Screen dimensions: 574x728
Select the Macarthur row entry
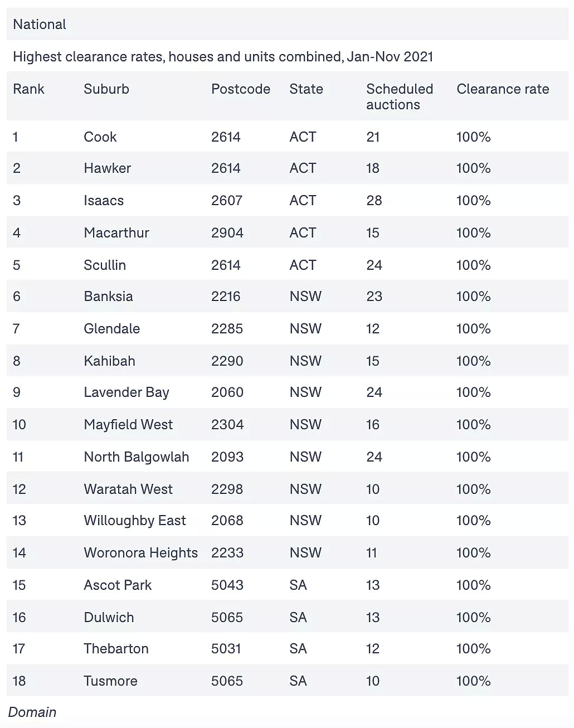coord(288,232)
